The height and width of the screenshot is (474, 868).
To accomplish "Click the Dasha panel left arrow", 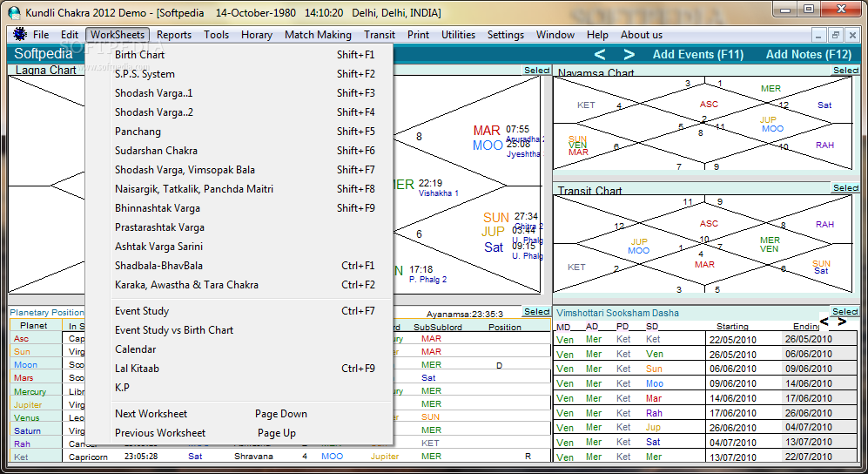I will point(824,322).
